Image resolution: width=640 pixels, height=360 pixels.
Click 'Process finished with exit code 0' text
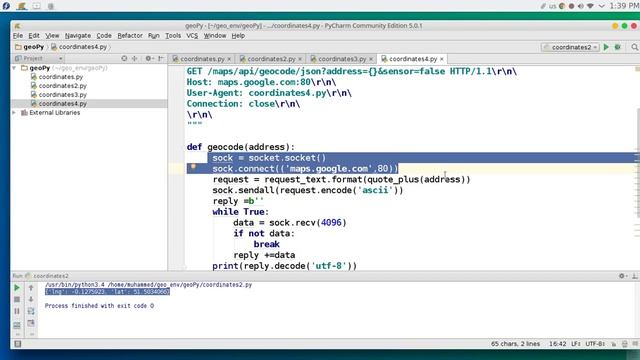[99, 306]
